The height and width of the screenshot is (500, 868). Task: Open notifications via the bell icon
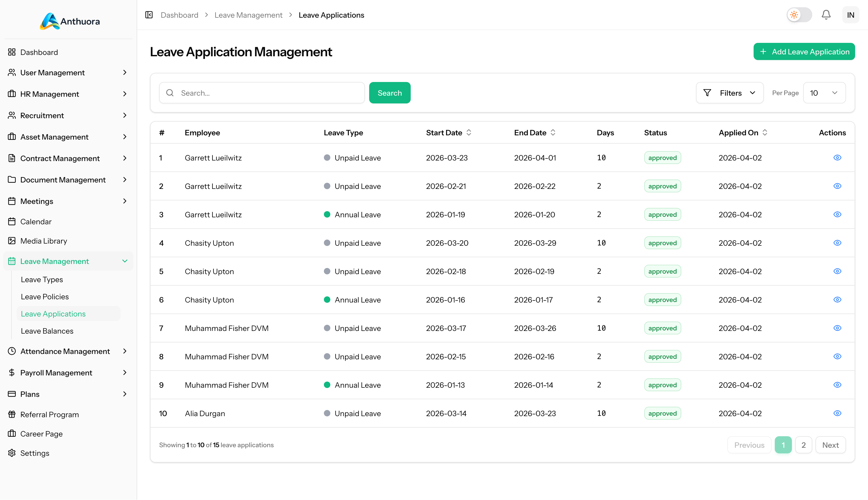click(826, 15)
